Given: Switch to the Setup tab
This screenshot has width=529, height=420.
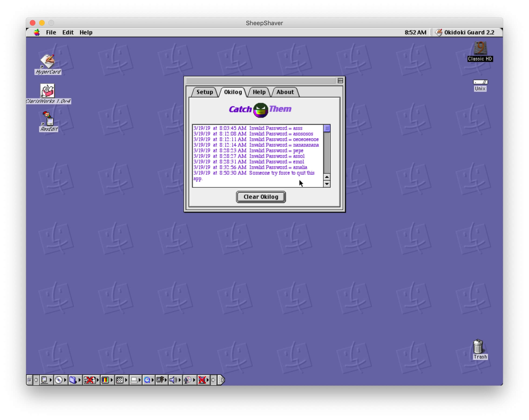Looking at the screenshot, I should pyautogui.click(x=204, y=92).
